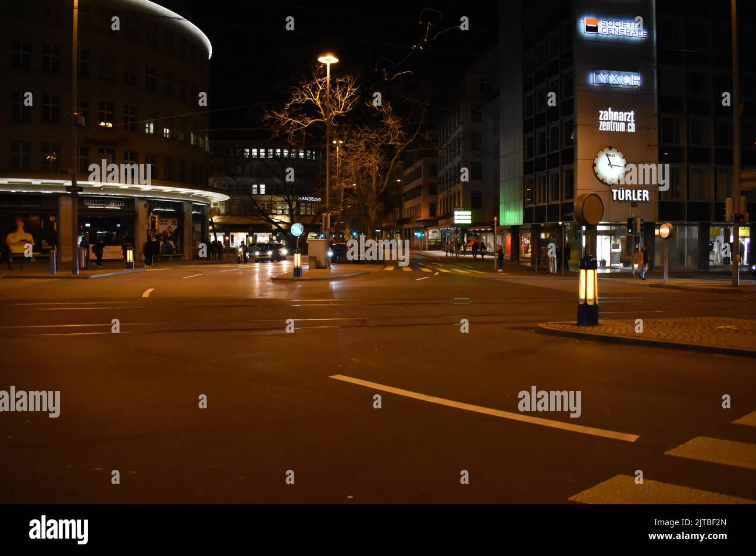Click the SOCIETE GENERALE illuminated sign
The image size is (756, 556).
pyautogui.click(x=615, y=27)
